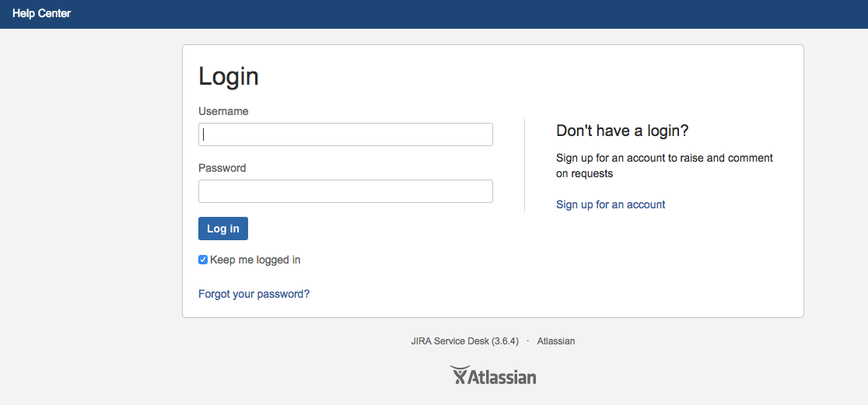Image resolution: width=868 pixels, height=405 pixels.
Task: Open the Sign up for an account link
Action: coord(611,204)
